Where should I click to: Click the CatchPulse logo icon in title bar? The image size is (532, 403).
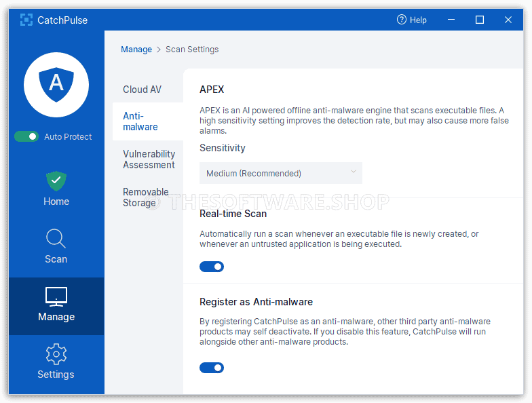pos(26,20)
